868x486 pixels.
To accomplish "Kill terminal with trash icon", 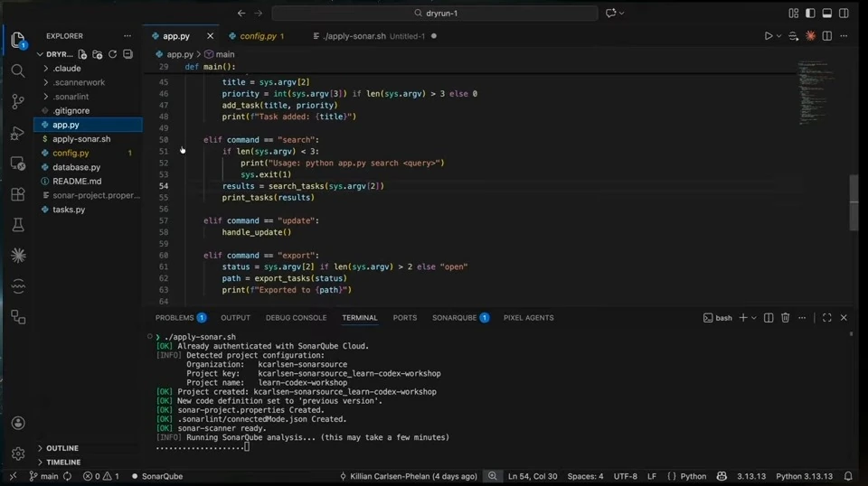I will (785, 318).
